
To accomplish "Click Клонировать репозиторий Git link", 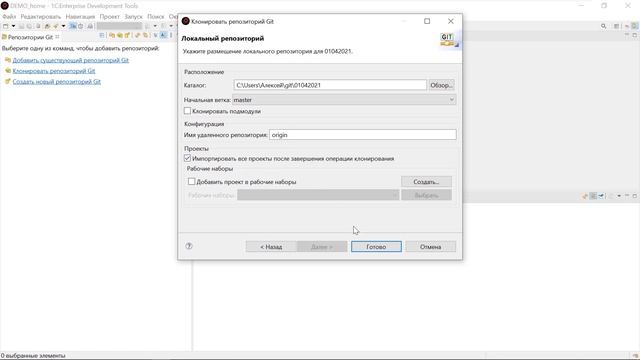I will click(54, 71).
